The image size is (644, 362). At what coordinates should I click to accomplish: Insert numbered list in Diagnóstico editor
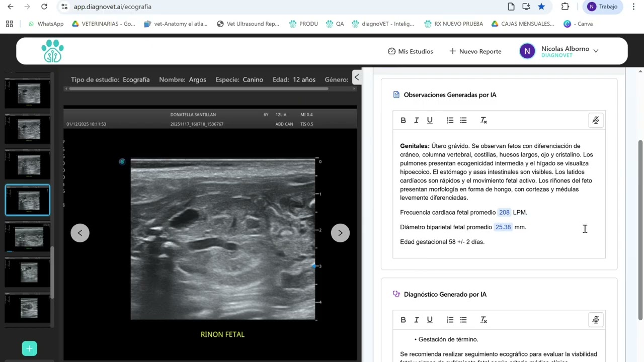click(x=450, y=320)
